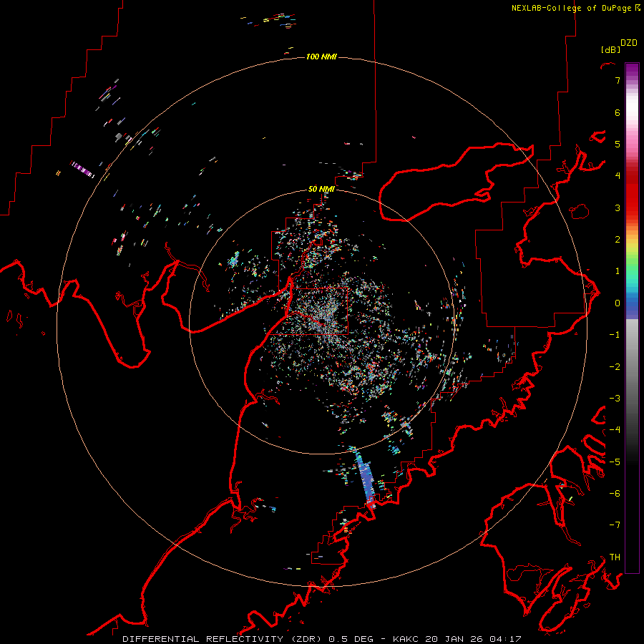
Task: Click the -7 tick label on the scale
Action: click(615, 525)
